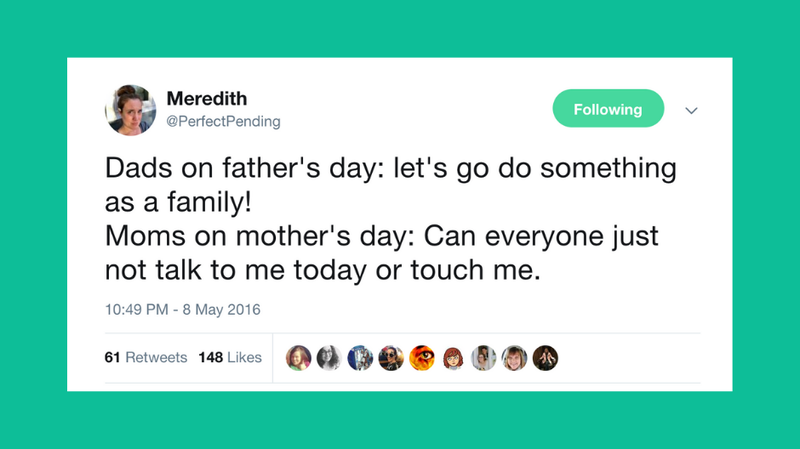Click the first liker avatar in the row
This screenshot has height=449, width=800.
point(299,358)
